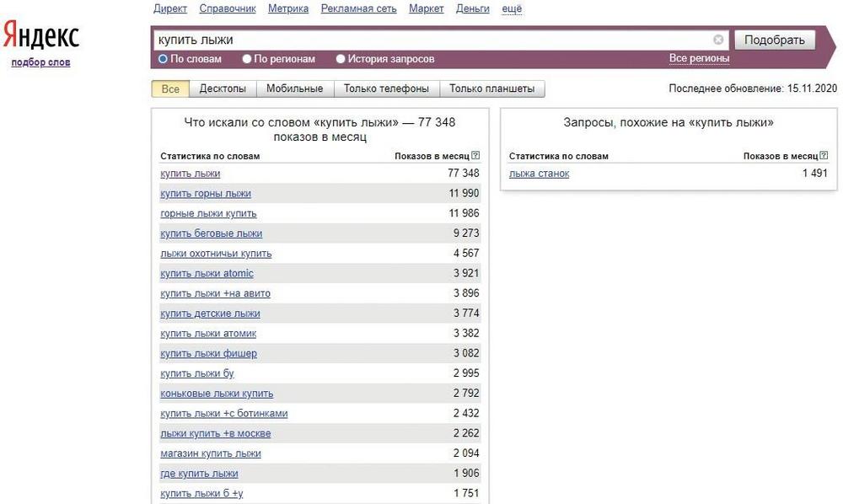Click the impressions value '9 273'
843x504 pixels.
[466, 233]
